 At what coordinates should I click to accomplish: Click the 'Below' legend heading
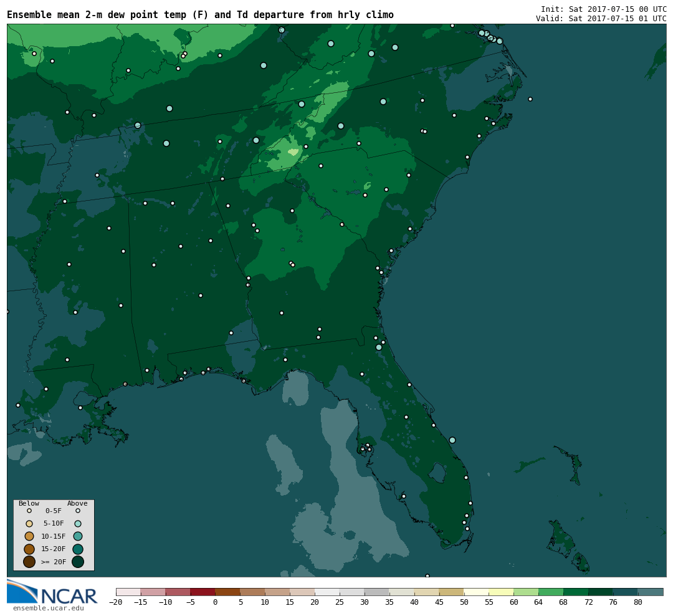[29, 503]
